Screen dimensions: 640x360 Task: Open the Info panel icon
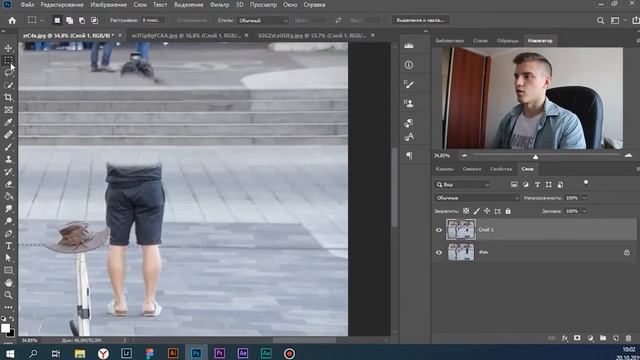click(409, 65)
